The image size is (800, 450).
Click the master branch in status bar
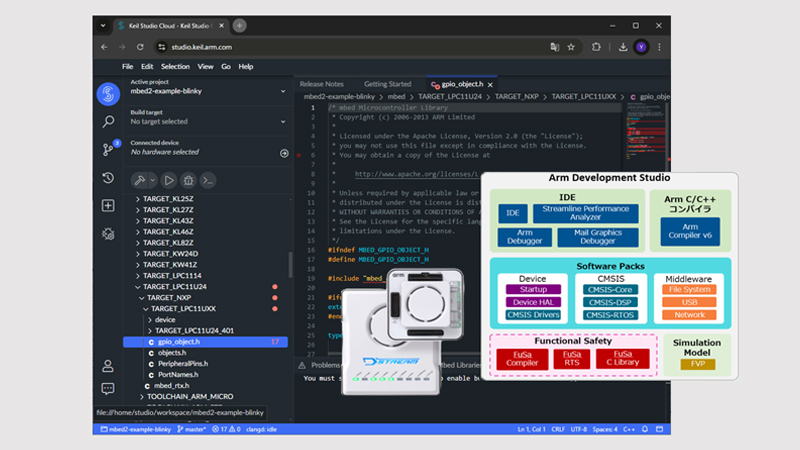[194, 429]
